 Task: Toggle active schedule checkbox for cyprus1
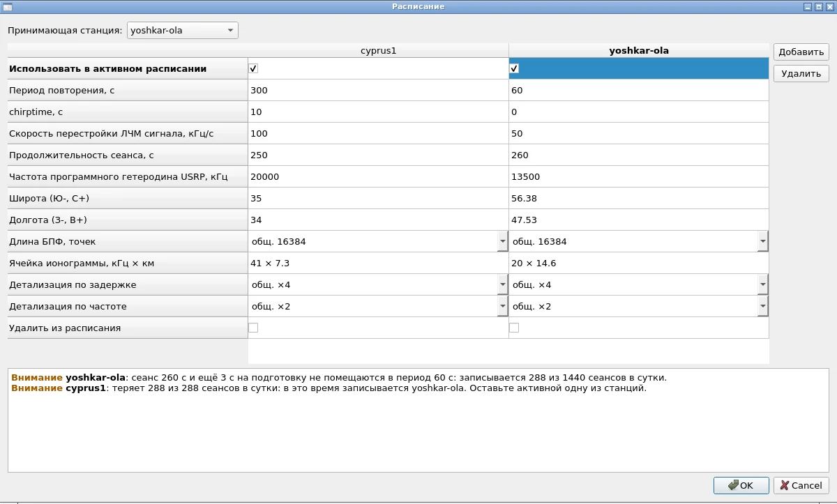coord(253,68)
